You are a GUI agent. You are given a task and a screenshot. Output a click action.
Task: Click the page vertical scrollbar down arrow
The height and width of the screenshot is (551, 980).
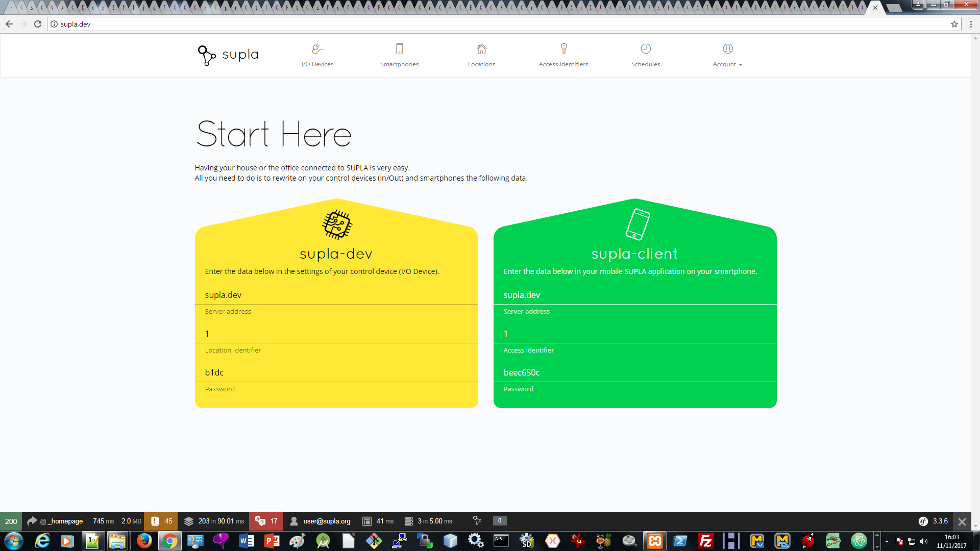(975, 526)
